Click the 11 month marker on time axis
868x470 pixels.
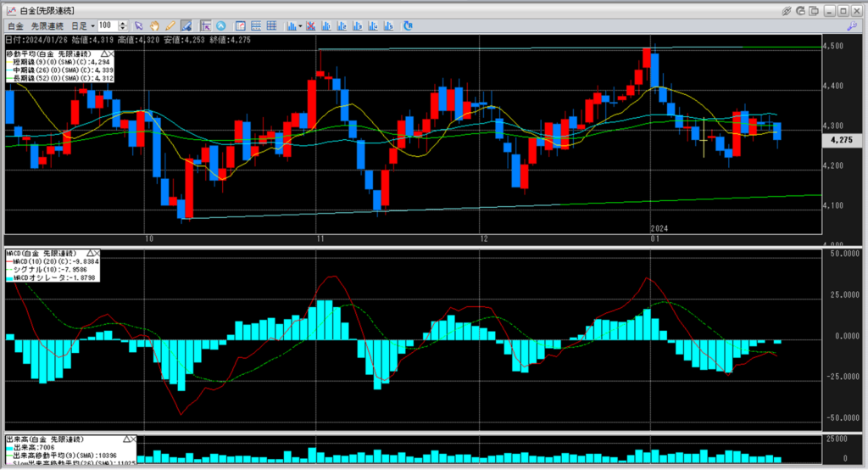coord(320,239)
